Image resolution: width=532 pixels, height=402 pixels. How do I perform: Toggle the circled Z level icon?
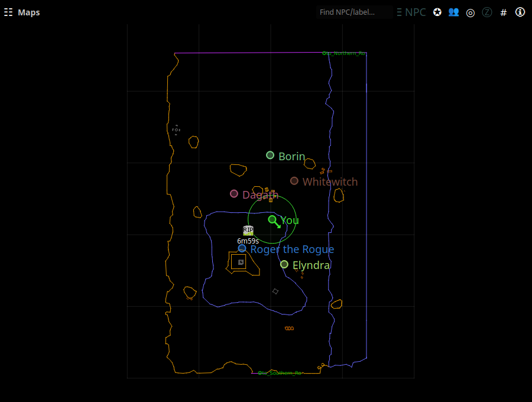click(x=487, y=12)
